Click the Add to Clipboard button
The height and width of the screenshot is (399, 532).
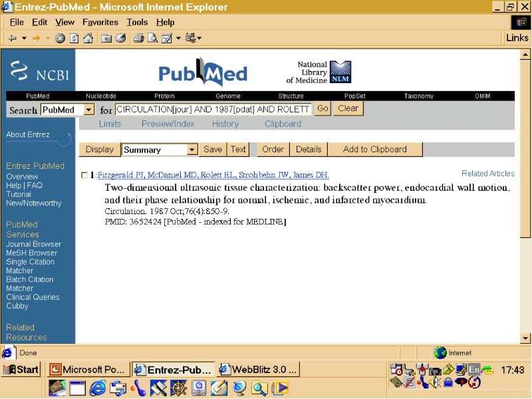tap(375, 150)
